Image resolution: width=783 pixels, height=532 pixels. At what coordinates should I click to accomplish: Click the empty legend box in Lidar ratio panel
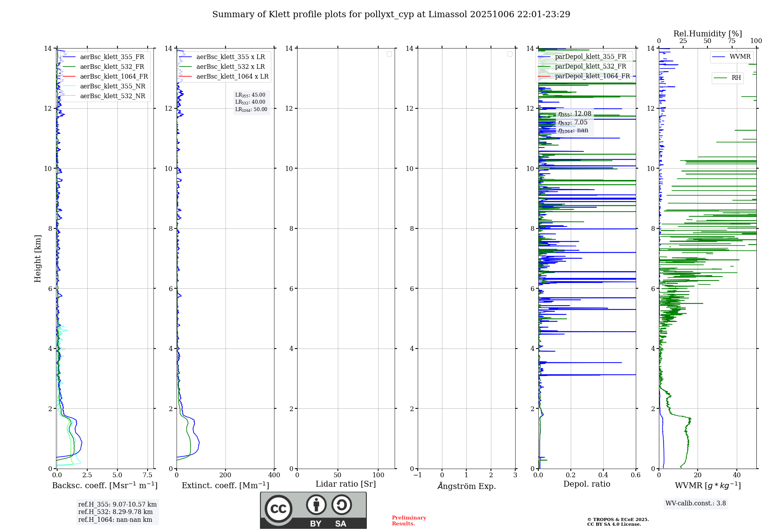coord(389,54)
